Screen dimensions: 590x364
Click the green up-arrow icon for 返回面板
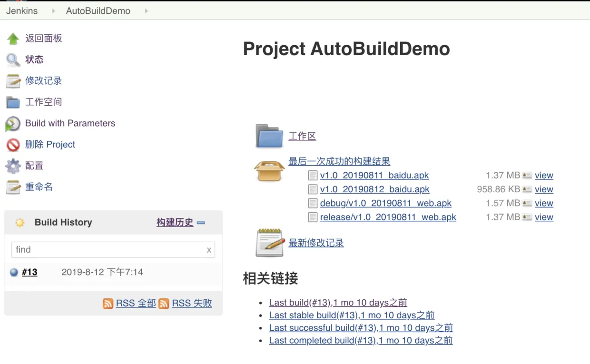pos(13,39)
